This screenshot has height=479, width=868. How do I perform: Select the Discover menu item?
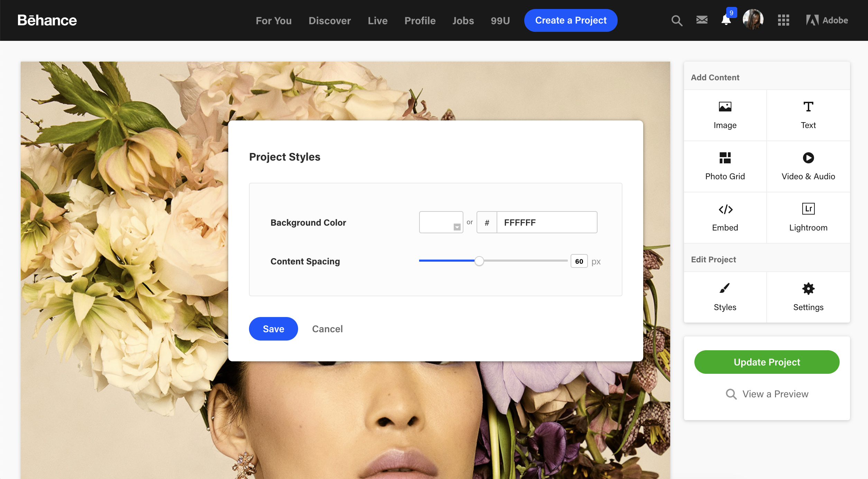(x=329, y=19)
